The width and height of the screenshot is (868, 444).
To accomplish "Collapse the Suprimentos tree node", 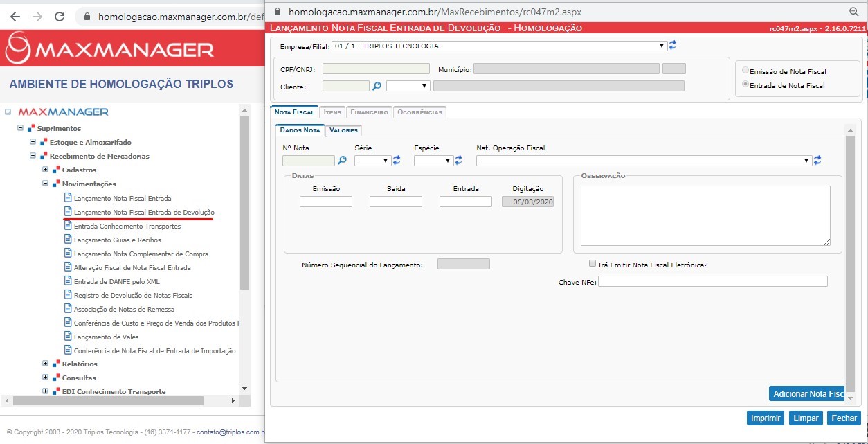I will tap(20, 128).
